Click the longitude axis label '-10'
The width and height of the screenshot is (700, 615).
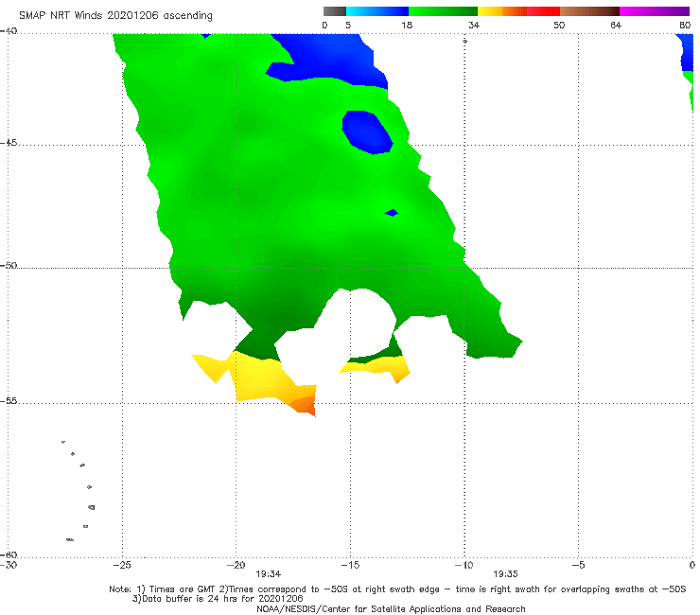(x=464, y=565)
